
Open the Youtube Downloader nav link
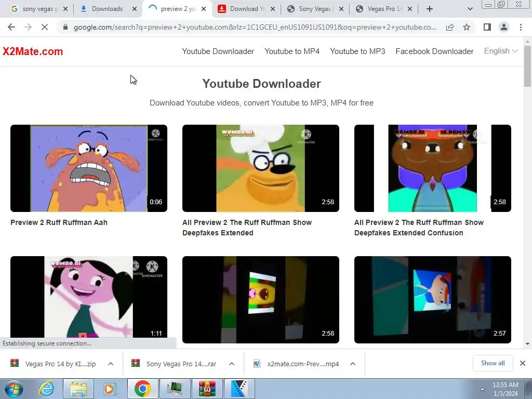coord(218,51)
